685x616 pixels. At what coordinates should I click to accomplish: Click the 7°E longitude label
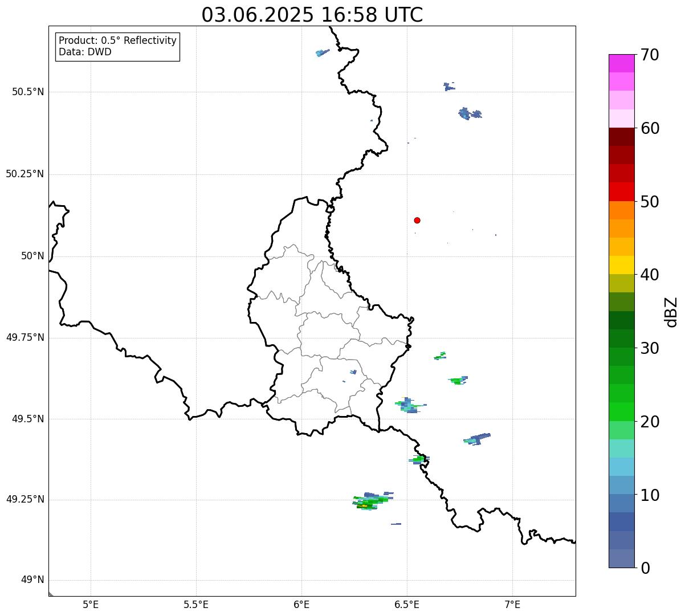pyautogui.click(x=512, y=604)
